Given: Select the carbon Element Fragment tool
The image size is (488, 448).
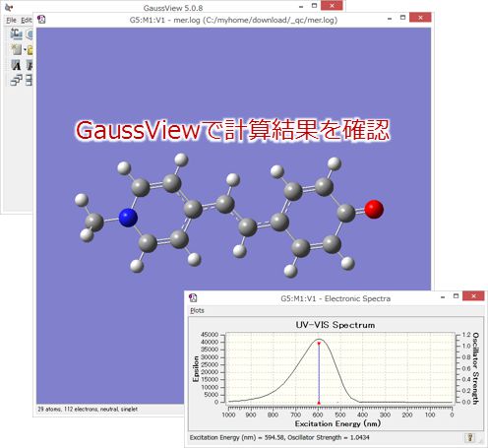Looking at the screenshot, I should [16, 33].
